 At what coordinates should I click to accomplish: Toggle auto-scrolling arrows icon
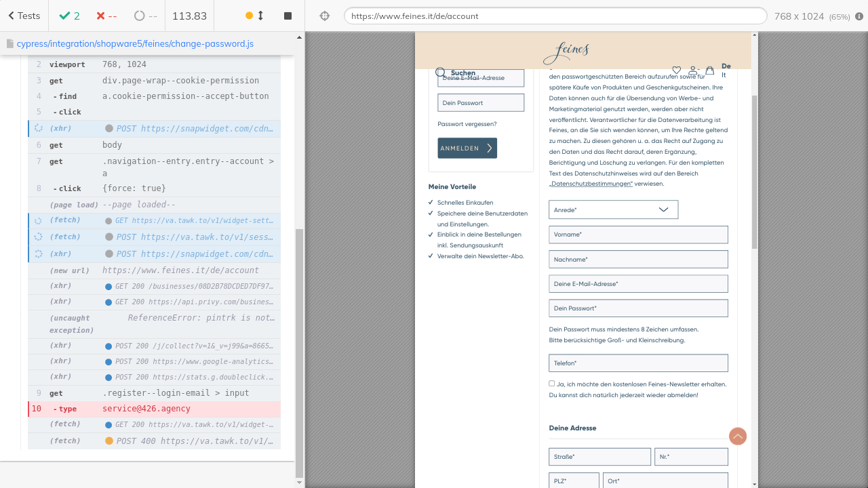[x=260, y=16]
